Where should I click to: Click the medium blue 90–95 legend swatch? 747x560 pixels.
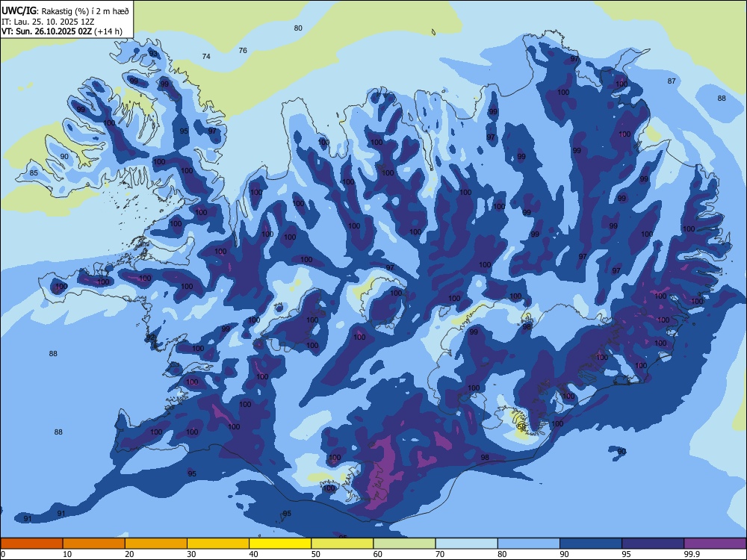pos(591,544)
